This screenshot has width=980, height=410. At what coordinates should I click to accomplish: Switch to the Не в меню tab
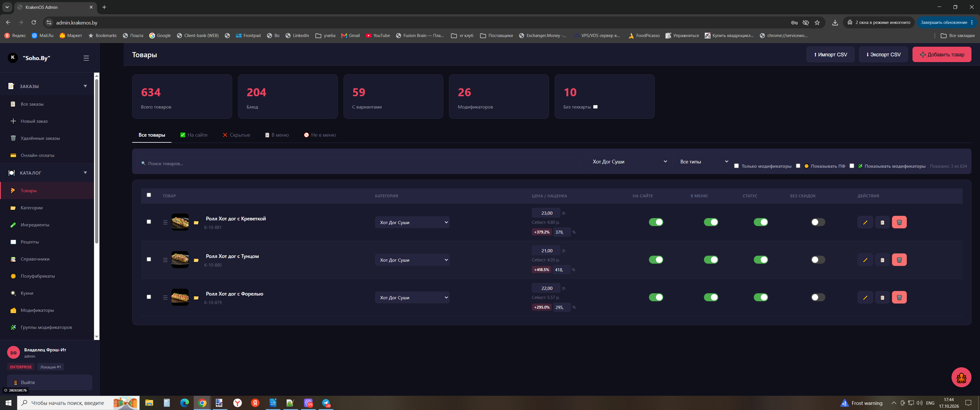320,135
